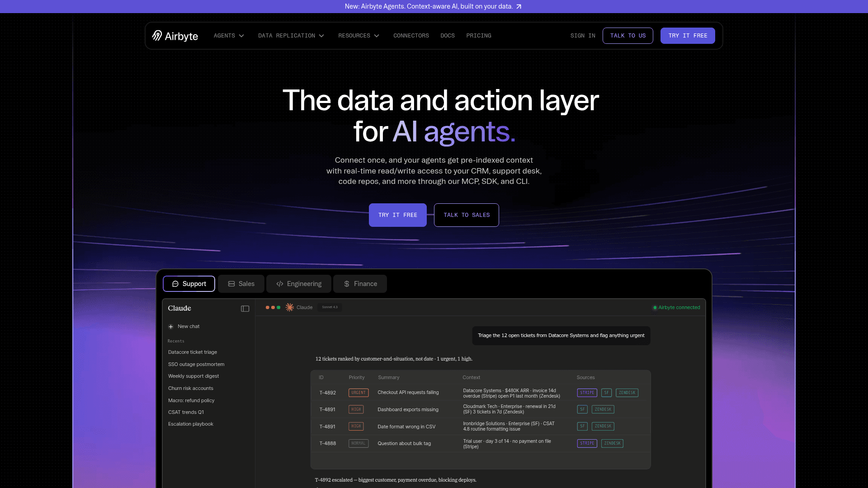This screenshot has width=868, height=488.
Task: Open the Connectors nav item
Action: [411, 36]
